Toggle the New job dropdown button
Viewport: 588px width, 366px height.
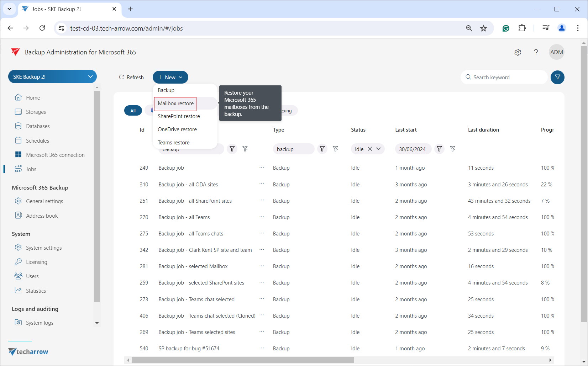click(x=170, y=77)
